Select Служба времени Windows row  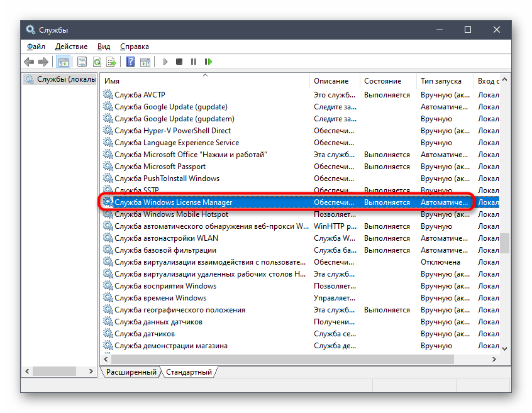301,298
